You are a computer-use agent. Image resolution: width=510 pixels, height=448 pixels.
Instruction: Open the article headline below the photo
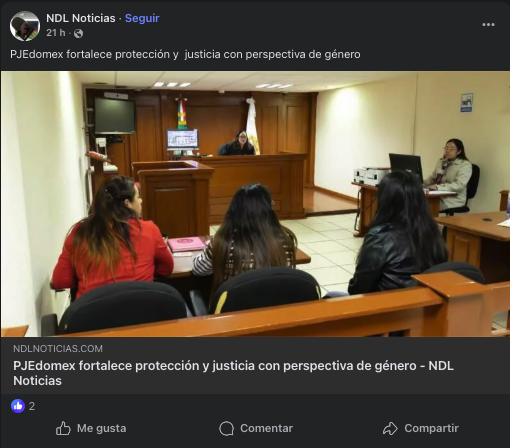tap(233, 373)
